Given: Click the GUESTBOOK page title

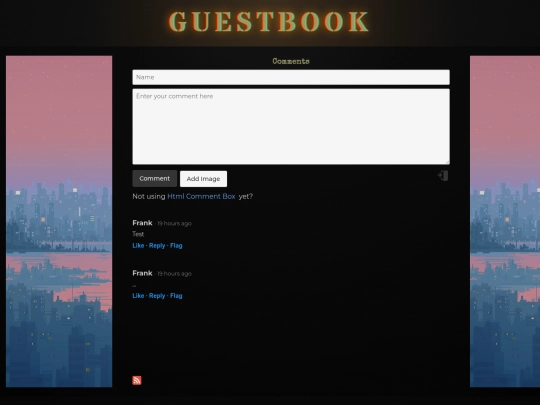Looking at the screenshot, I should (x=269, y=22).
